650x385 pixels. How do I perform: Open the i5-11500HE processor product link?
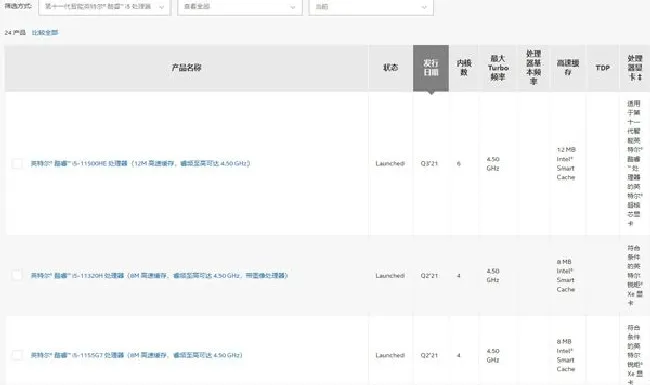pyautogui.click(x=140, y=163)
